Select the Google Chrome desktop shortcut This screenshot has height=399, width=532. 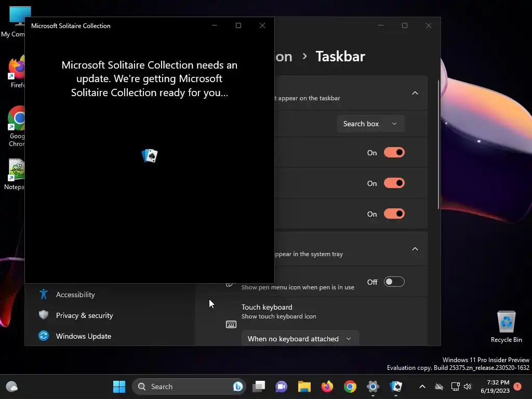click(x=15, y=126)
